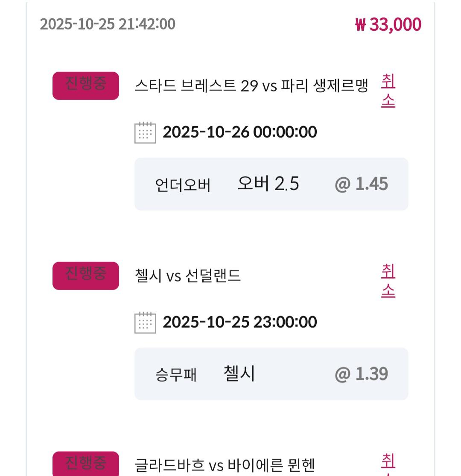Tap the 2025-10-26 00:00:00 kickoff time

239,132
